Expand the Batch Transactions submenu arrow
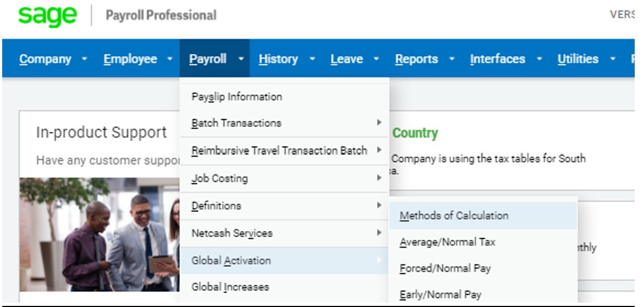This screenshot has width=644, height=307. coord(378,123)
